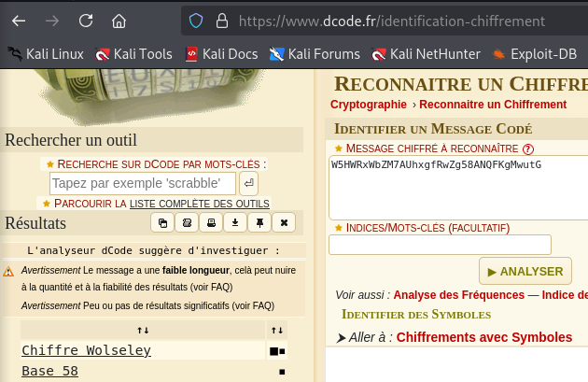Screen dimensions: 588x382
Task: Click the 'Reconnaitre un Chiffrement' breadcrumb
Action: coord(493,105)
